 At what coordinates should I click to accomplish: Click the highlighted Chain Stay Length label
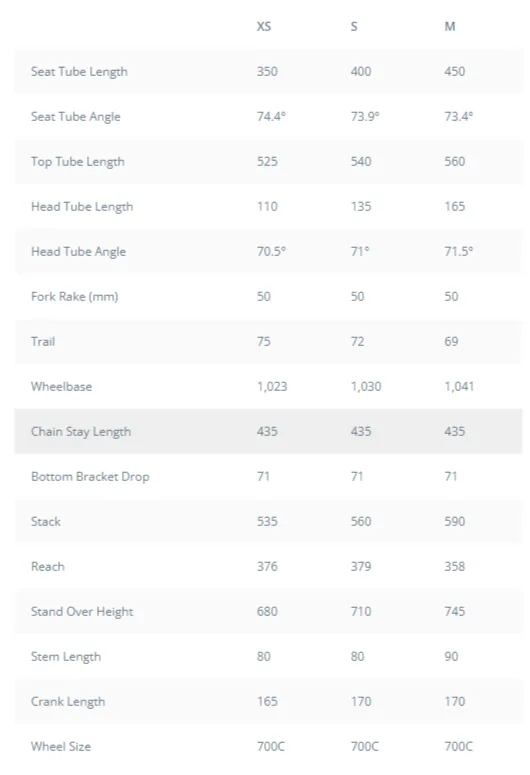(81, 431)
